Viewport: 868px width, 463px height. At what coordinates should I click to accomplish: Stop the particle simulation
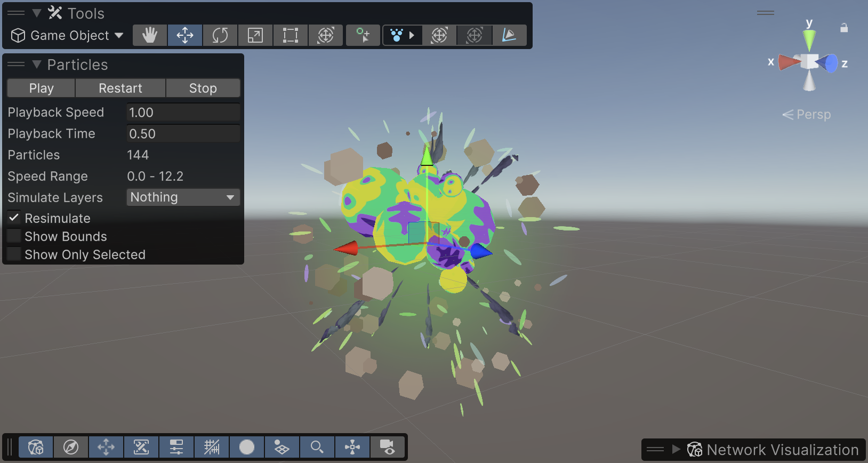[203, 88]
